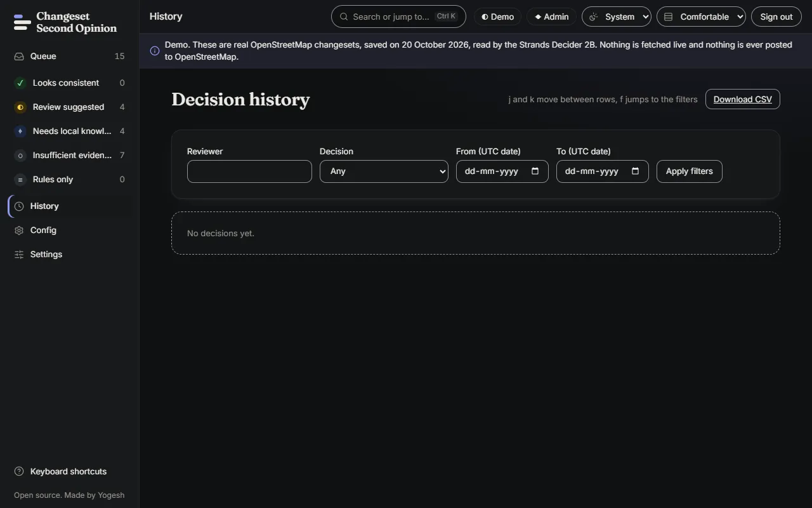This screenshot has width=812, height=508.
Task: Click the To (UTC date) field
Action: pyautogui.click(x=603, y=171)
